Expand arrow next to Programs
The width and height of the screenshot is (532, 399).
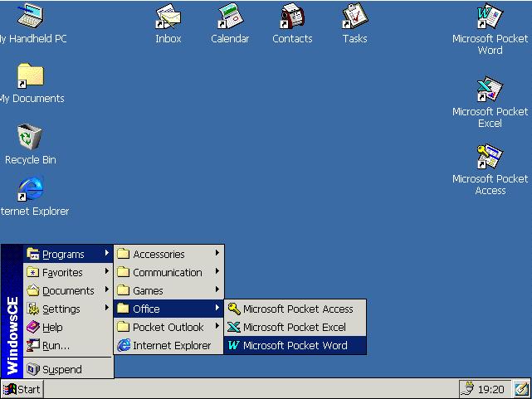(x=106, y=253)
